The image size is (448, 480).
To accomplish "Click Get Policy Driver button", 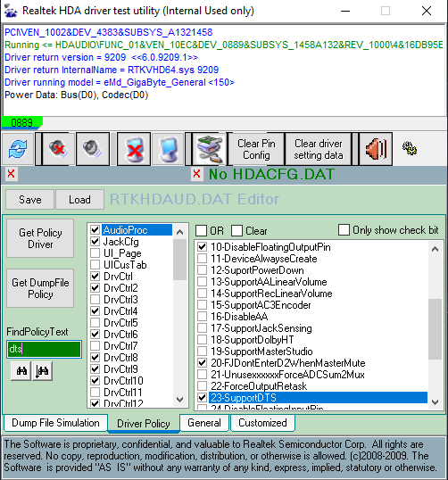I will pyautogui.click(x=40, y=238).
